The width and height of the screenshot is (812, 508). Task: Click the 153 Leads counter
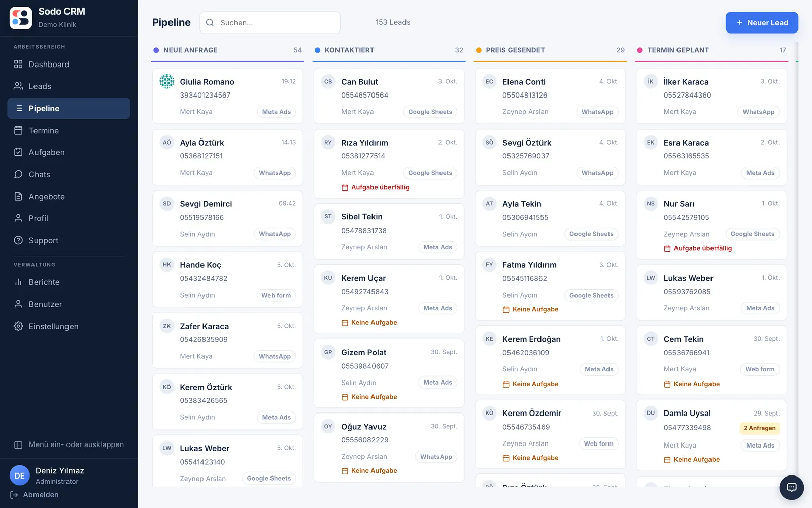click(393, 22)
